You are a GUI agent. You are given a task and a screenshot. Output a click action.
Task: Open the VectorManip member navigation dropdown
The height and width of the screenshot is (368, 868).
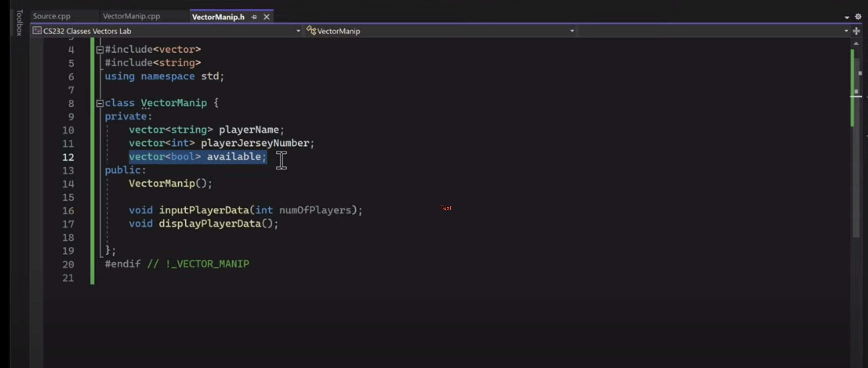(x=572, y=31)
